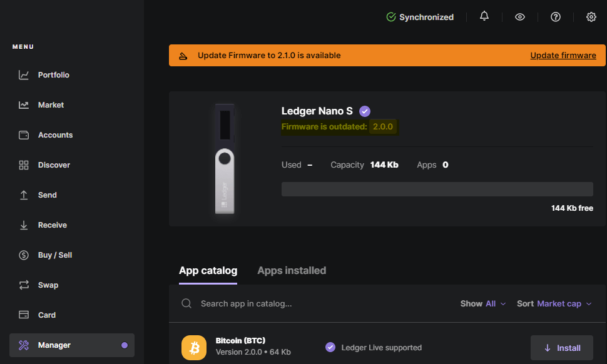Image resolution: width=607 pixels, height=364 pixels.
Task: Click the Synchronized status indicator
Action: [x=420, y=17]
